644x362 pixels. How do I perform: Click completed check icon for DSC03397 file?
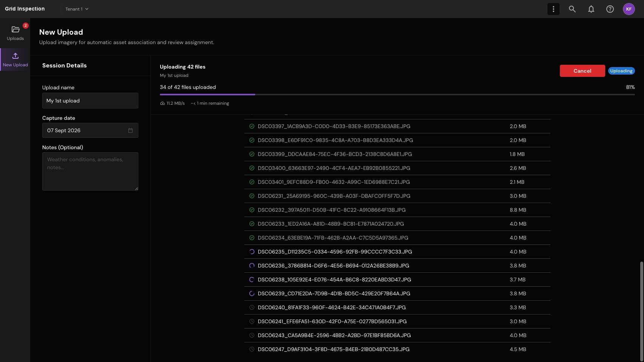[x=251, y=126]
